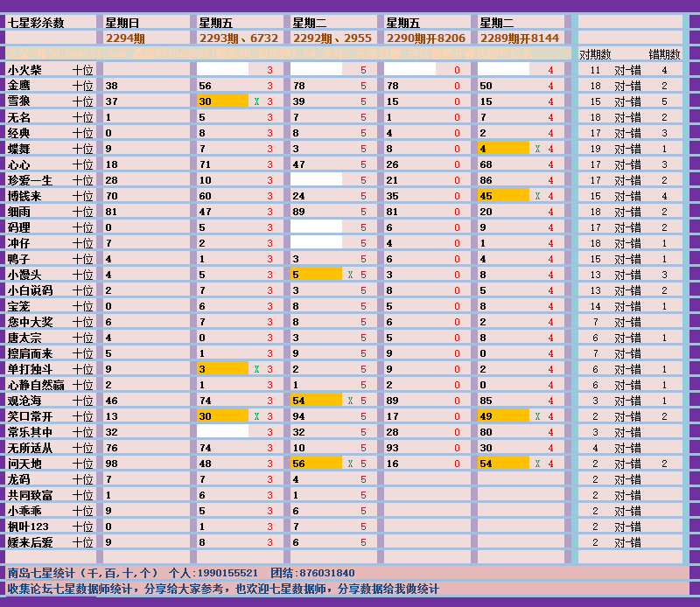
Task: Click the green X mark in 观沧海 row
Action: (x=350, y=401)
